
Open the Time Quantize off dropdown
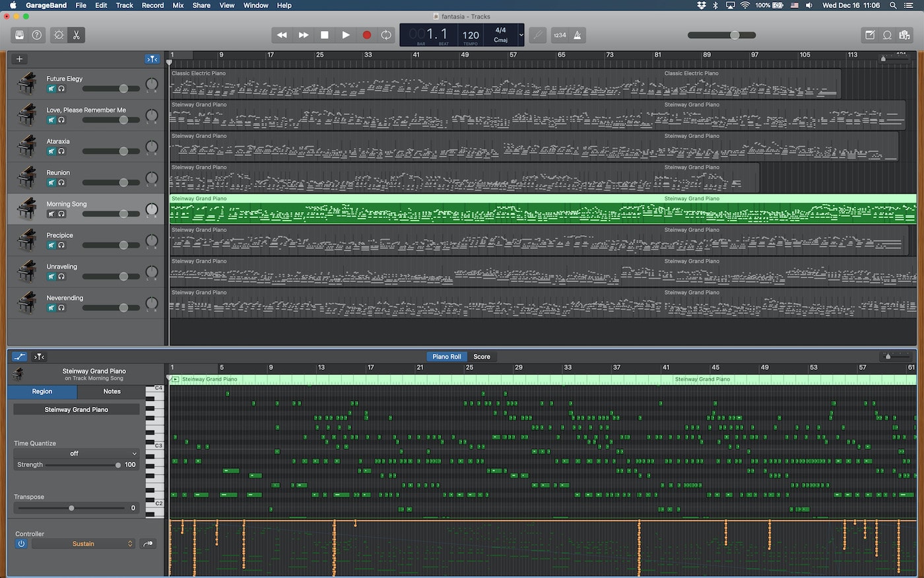pyautogui.click(x=77, y=454)
